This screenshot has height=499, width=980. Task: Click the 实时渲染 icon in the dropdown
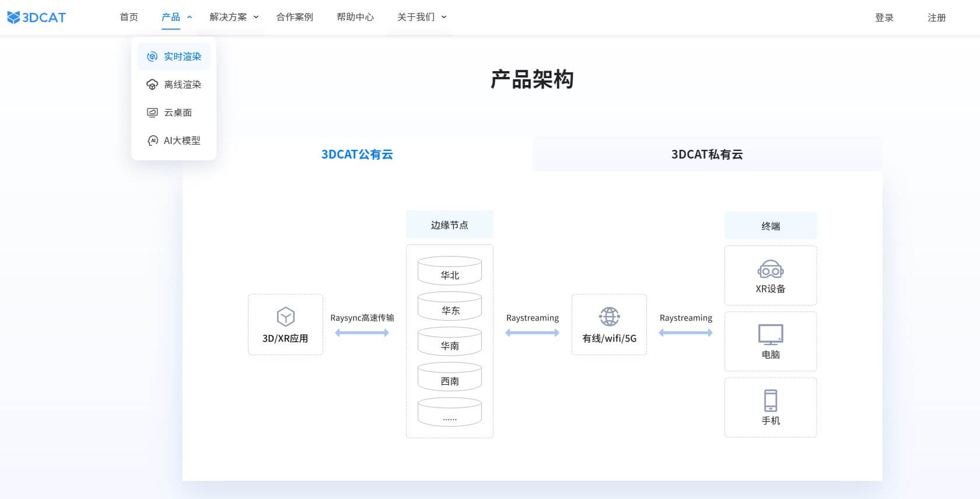click(x=152, y=57)
